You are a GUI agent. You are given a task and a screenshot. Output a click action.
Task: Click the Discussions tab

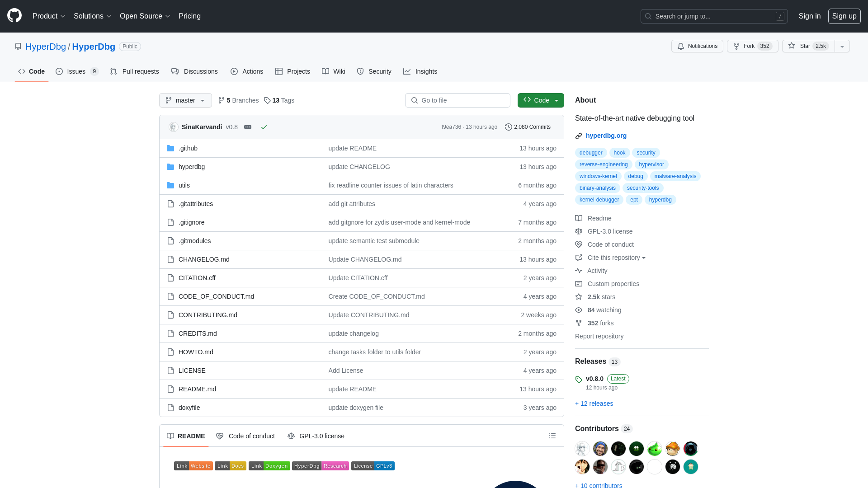pyautogui.click(x=194, y=71)
